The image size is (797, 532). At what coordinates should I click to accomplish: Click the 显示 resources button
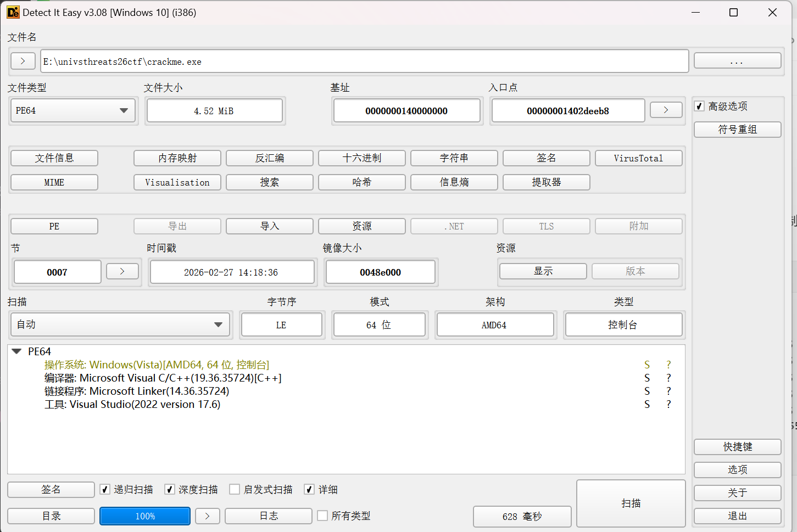543,271
